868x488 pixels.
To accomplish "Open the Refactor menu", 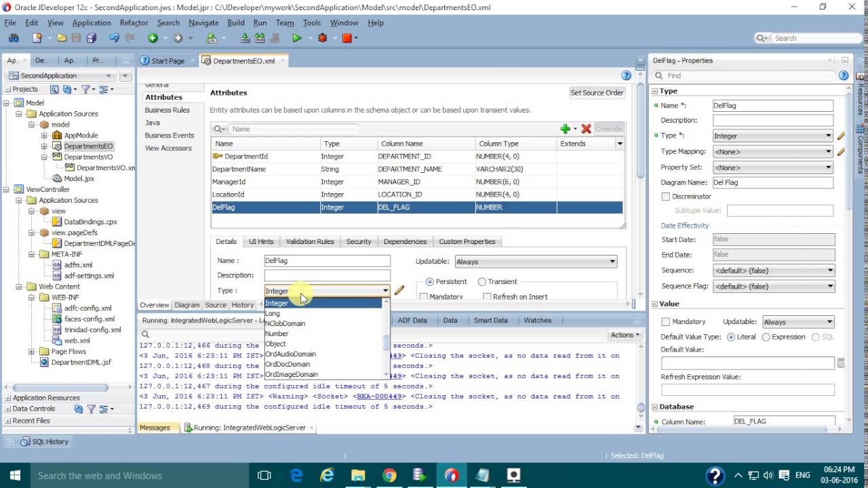I will pos(134,22).
